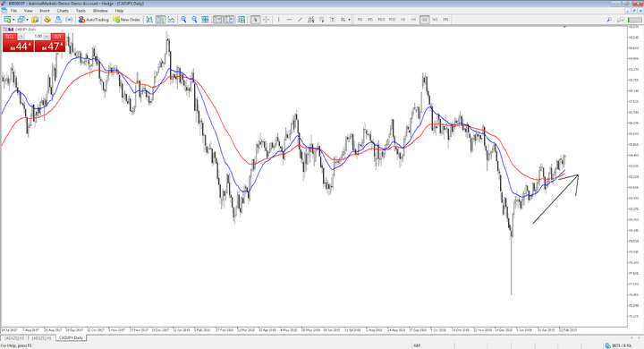Click the status bar network traffic indicator

coord(619,345)
